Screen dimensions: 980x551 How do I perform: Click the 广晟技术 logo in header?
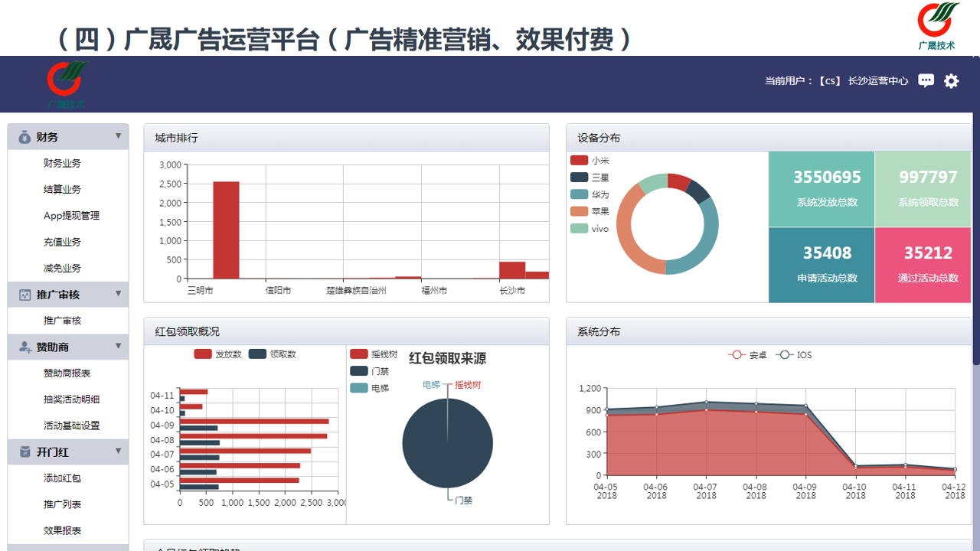pos(67,84)
